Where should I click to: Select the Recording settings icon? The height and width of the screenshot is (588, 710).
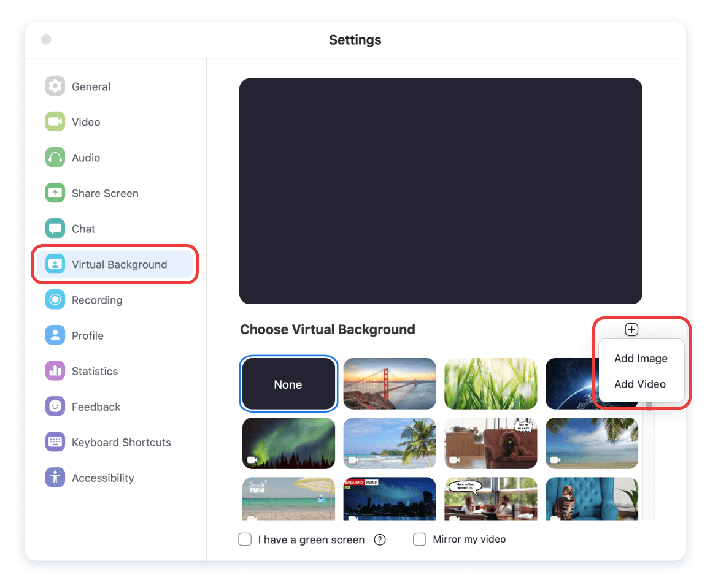tap(55, 300)
